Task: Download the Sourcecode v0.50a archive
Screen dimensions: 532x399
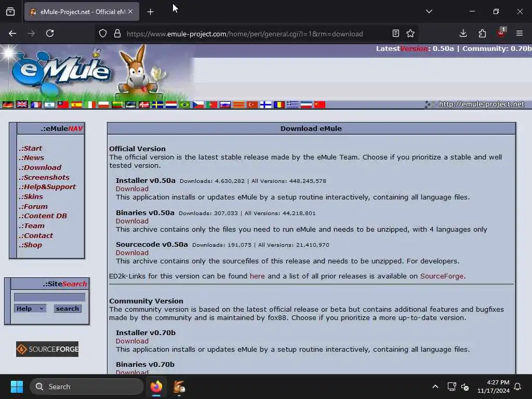Action: (132, 253)
